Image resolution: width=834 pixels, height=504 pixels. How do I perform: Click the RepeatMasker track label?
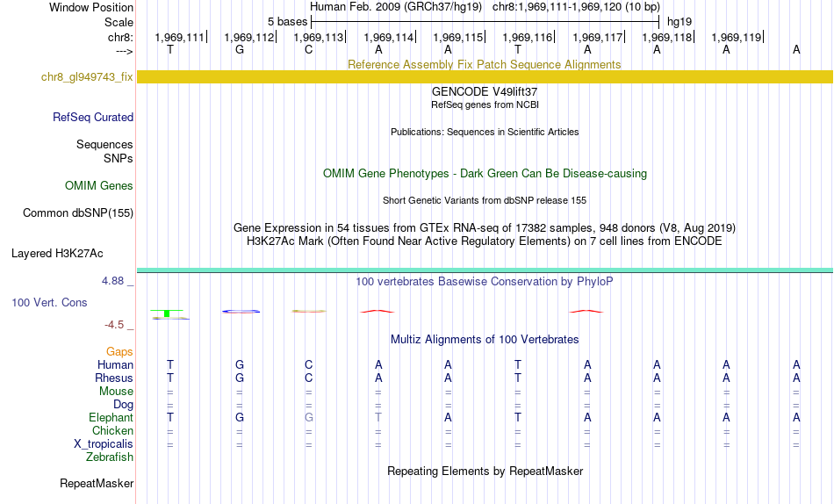pyautogui.click(x=97, y=483)
